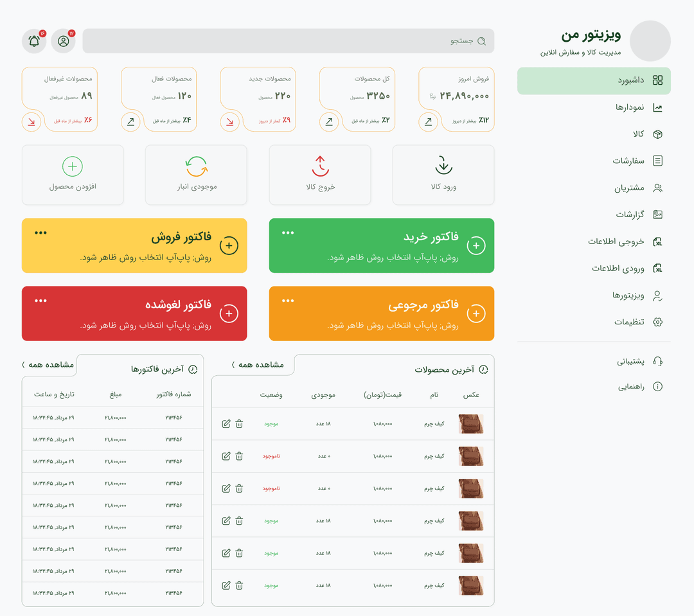Click the down arrow on محصولات جدید card
Image resolution: width=694 pixels, height=616 pixels.
(x=229, y=121)
